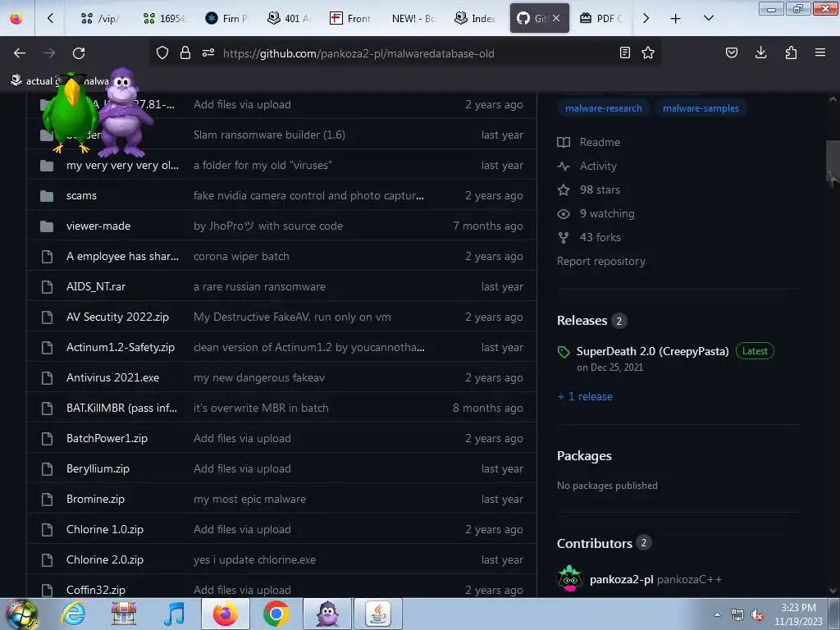The width and height of the screenshot is (840, 630).
Task: Open the Contributors heading
Action: coord(595,543)
